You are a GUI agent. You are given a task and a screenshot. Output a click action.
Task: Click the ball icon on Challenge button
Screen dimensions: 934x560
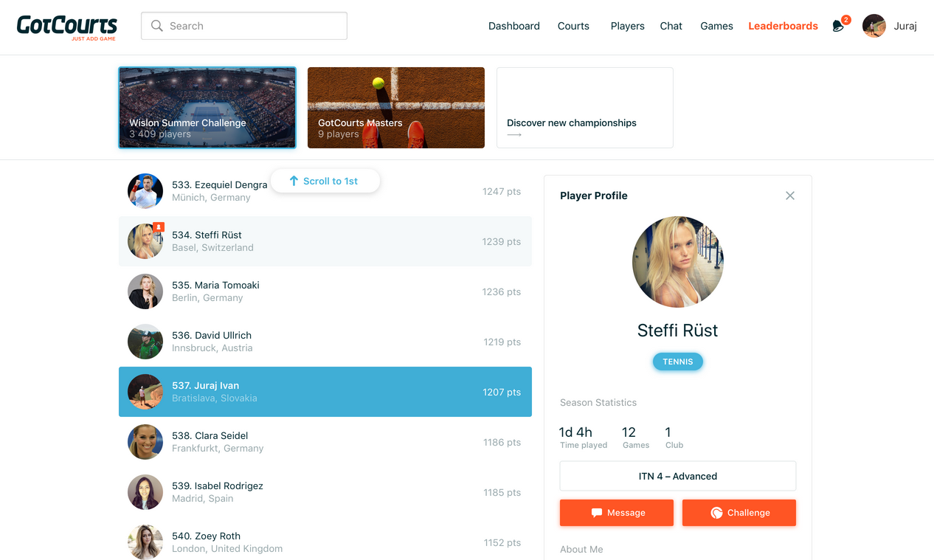(716, 513)
